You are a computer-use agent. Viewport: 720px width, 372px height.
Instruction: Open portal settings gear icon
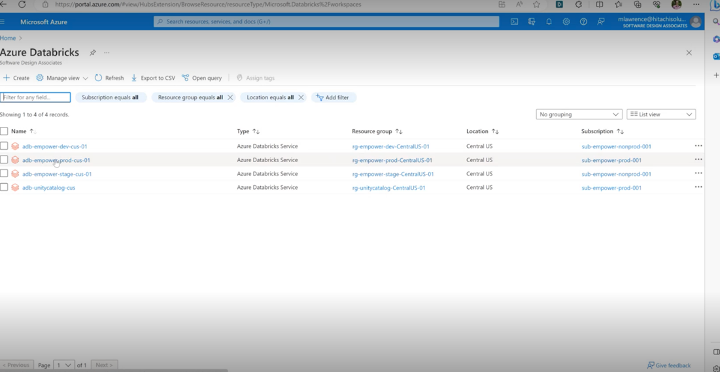tap(566, 22)
